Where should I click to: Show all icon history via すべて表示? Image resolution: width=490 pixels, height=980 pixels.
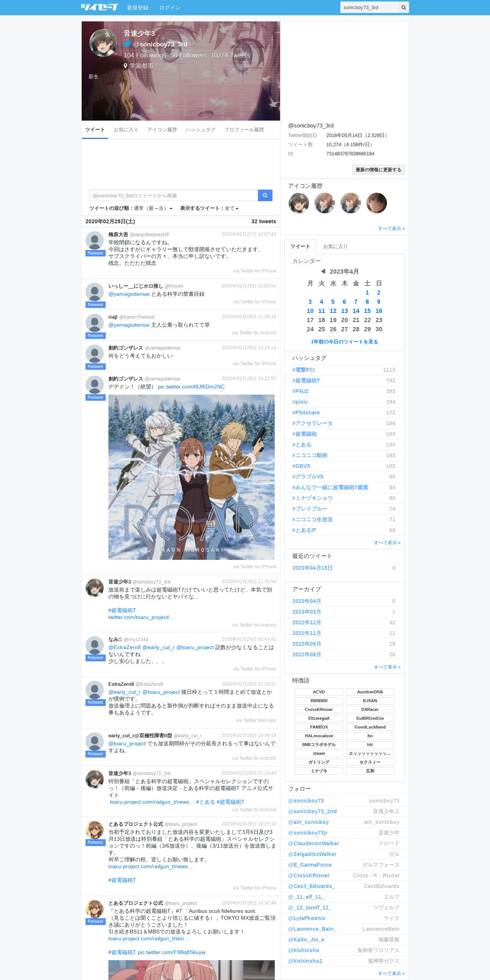point(392,229)
